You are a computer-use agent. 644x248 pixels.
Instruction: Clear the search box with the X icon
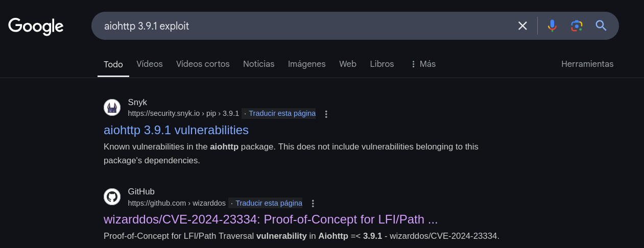pos(522,26)
